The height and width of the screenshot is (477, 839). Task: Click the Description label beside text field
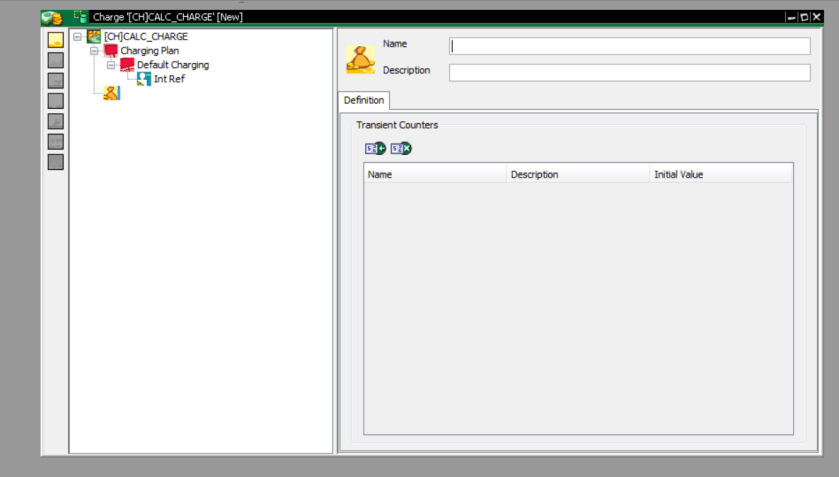[406, 71]
